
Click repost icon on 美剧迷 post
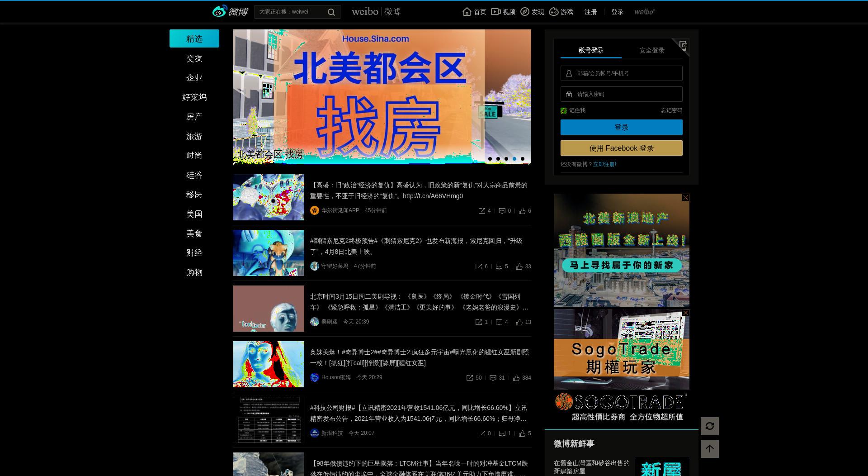pyautogui.click(x=479, y=322)
